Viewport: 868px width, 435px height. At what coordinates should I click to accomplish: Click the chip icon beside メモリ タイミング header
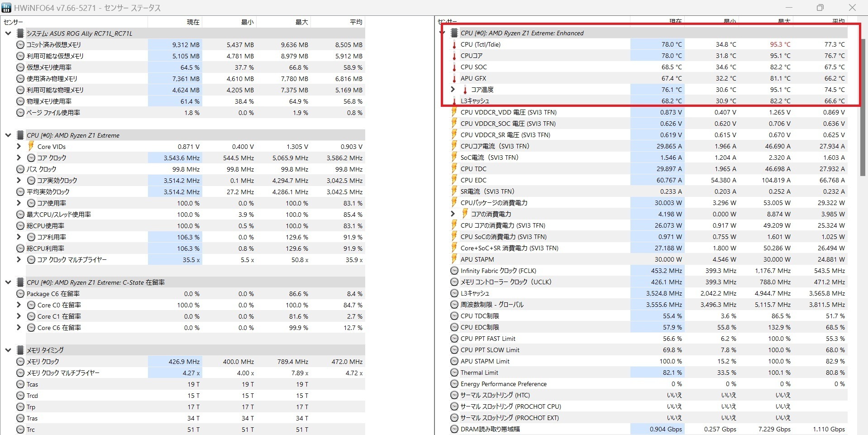[20, 350]
